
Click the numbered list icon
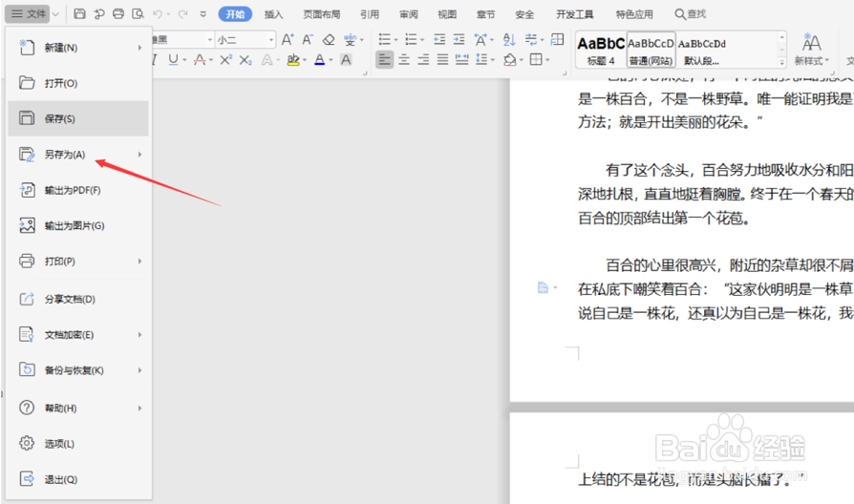coord(411,40)
